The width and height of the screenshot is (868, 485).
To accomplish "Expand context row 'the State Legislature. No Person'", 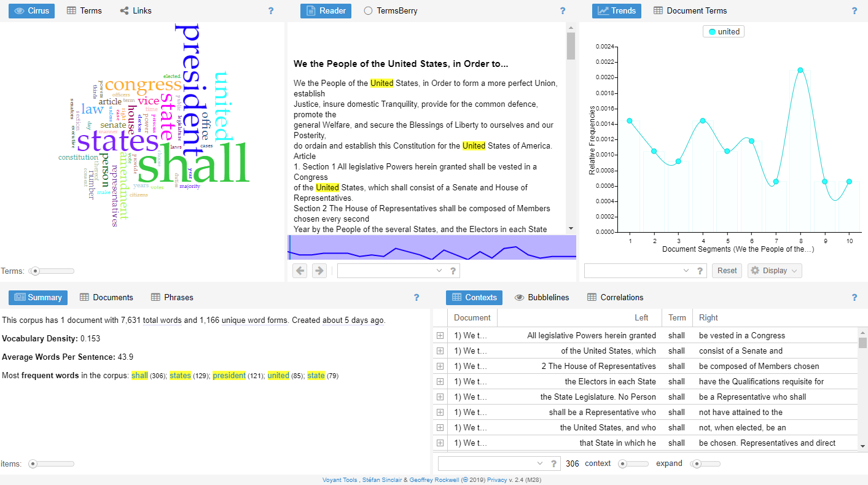I will tap(440, 397).
